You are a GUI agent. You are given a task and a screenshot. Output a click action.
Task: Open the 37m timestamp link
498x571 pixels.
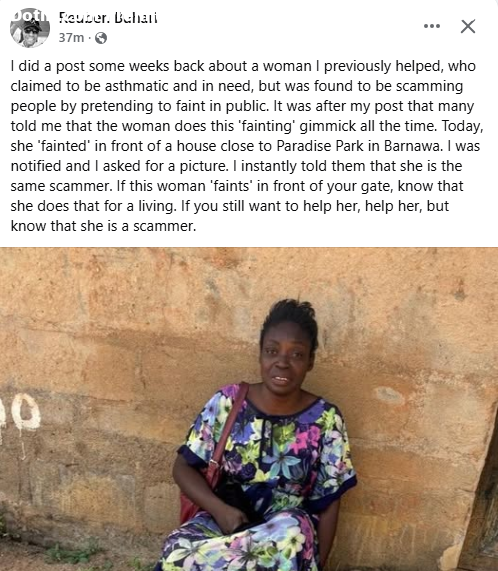pos(71,38)
